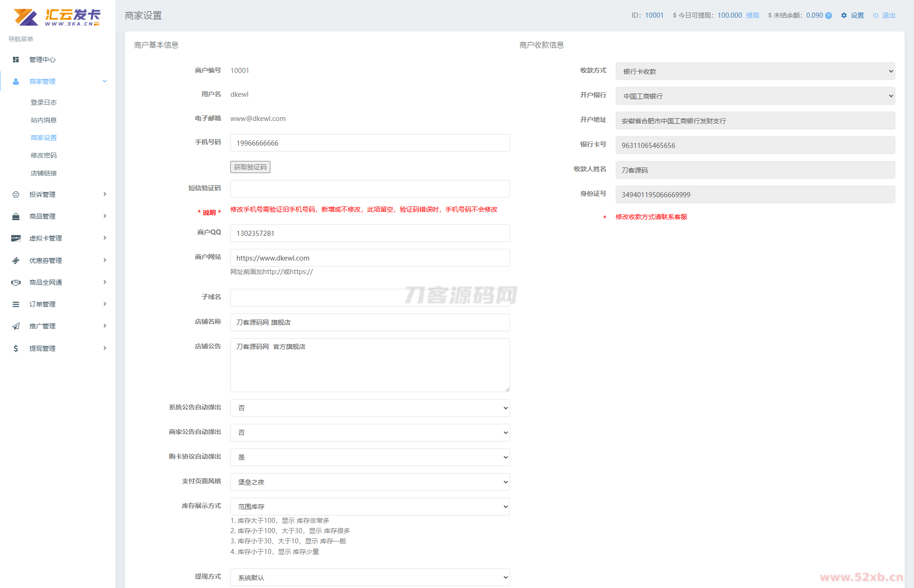Click the 提现 link in the header
This screenshot has height=588, width=914.
pyautogui.click(x=753, y=15)
